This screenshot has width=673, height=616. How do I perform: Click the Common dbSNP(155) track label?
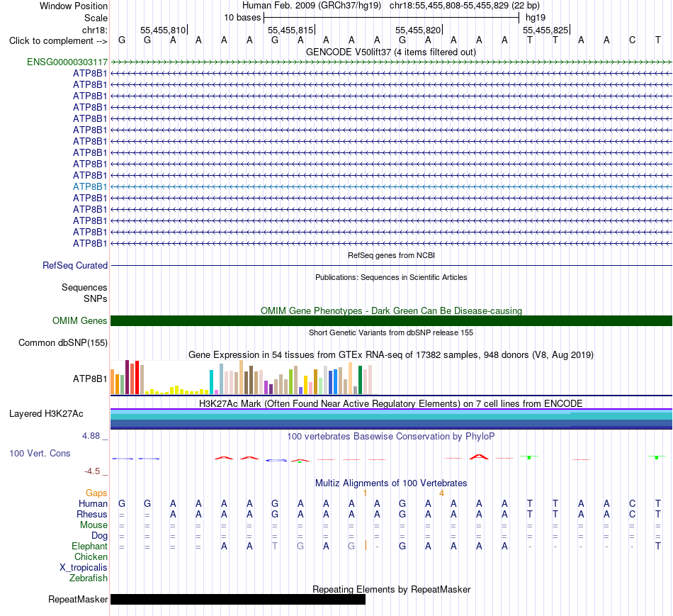point(63,343)
